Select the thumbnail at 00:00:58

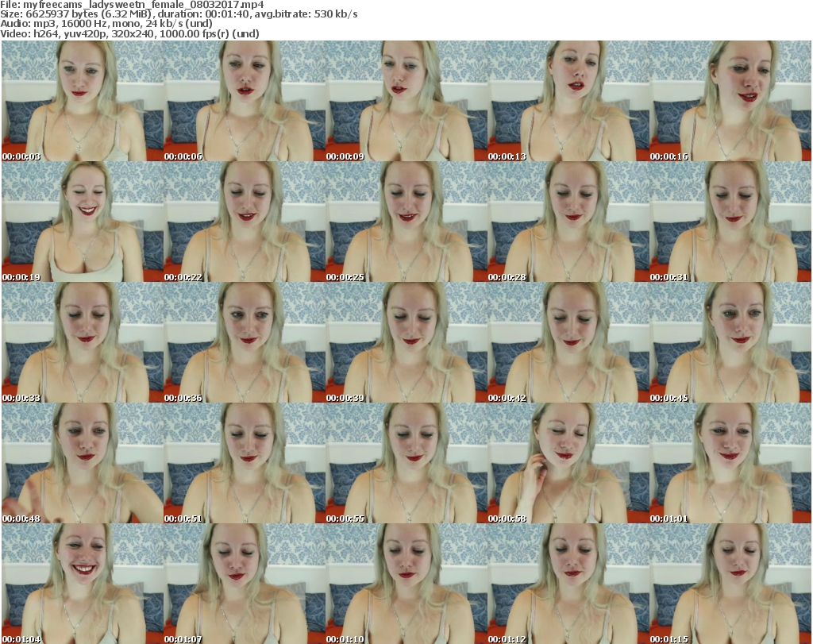click(x=568, y=464)
